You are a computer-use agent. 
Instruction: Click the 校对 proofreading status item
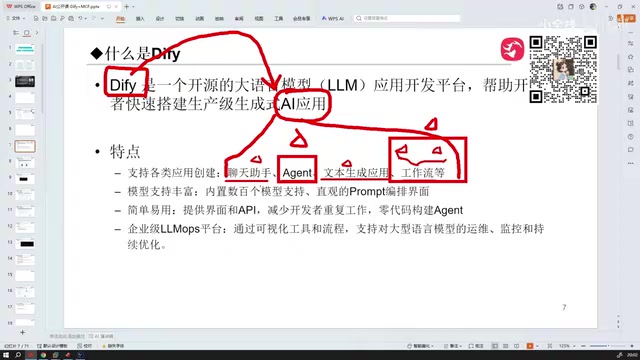[x=85, y=346]
